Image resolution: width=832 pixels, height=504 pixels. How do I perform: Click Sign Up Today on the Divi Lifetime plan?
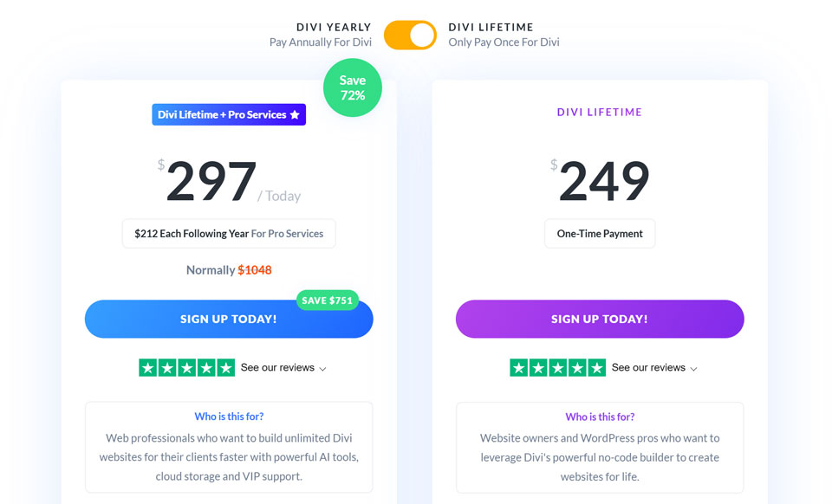tap(600, 319)
